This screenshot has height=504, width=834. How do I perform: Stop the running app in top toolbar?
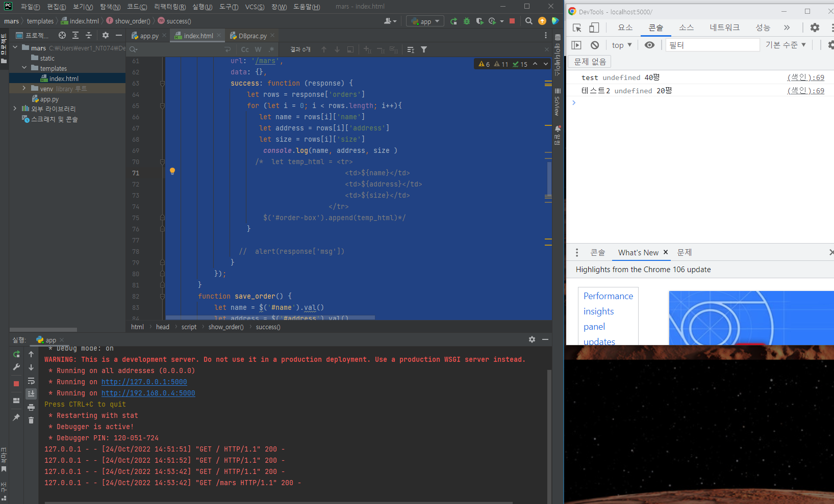tap(512, 21)
